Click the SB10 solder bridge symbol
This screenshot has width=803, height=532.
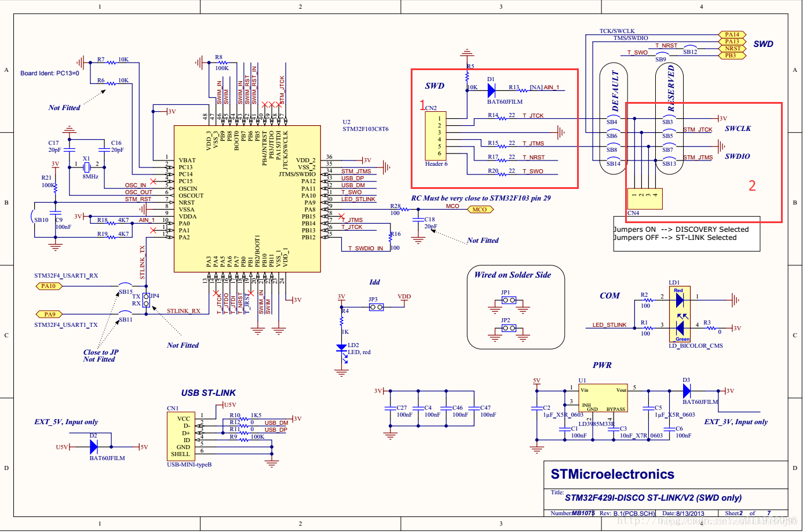34,216
